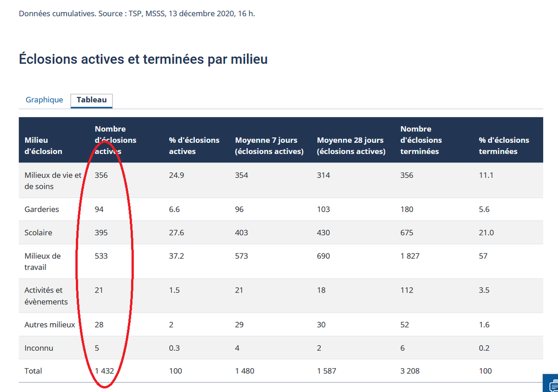
Task: Switch to the Graphique tab
Action: click(x=44, y=100)
